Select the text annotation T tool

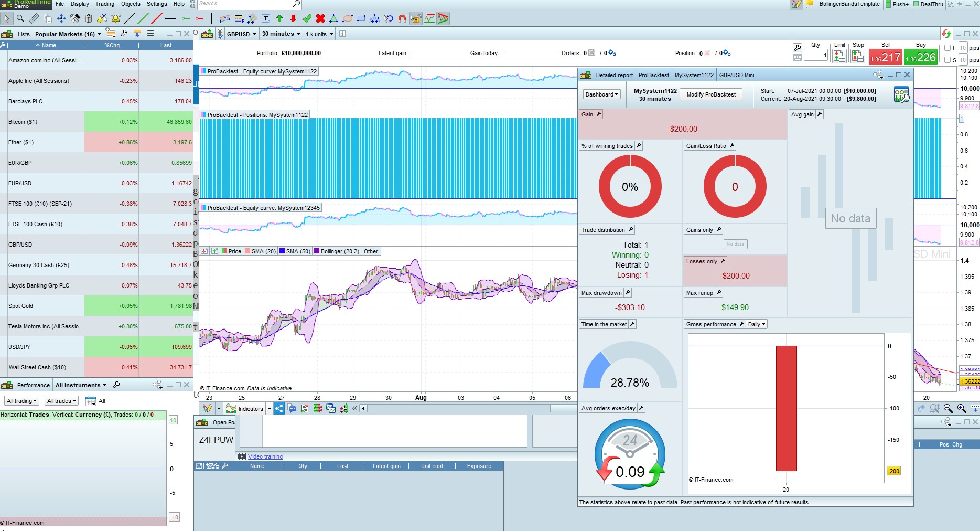[266, 19]
